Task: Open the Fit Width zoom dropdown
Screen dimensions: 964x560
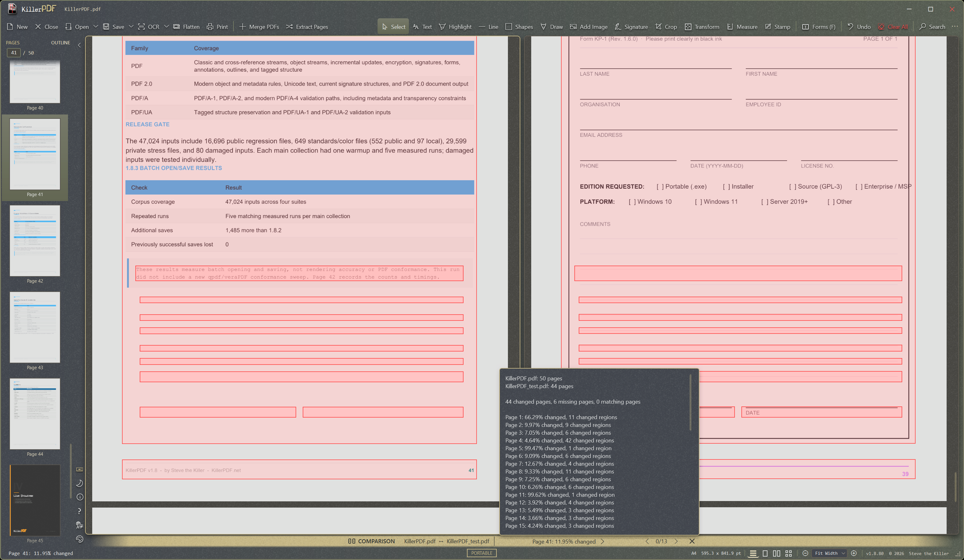Action: pos(829,553)
